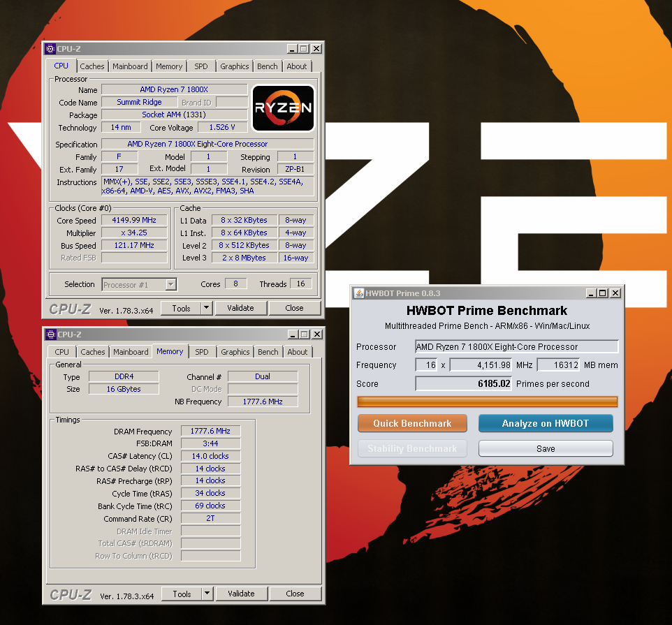Expand Tools dropdown arrow in Memory CPU-Z window
672x625 pixels.
click(x=207, y=594)
